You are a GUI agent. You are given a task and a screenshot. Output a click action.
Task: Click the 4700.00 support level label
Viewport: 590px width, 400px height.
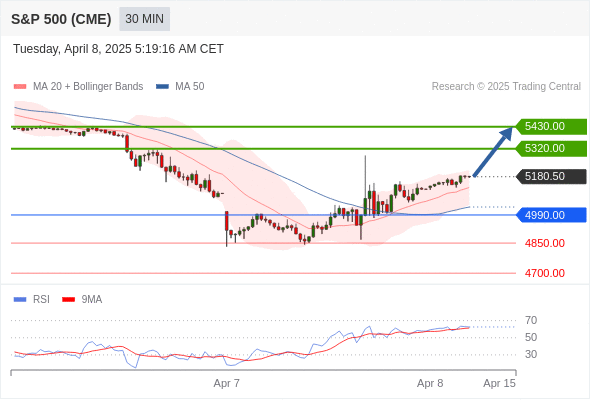click(x=545, y=273)
